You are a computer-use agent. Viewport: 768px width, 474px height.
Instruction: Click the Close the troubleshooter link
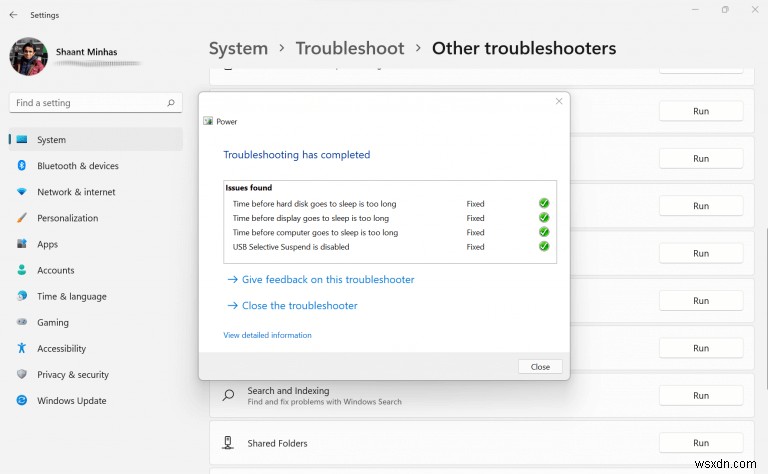(299, 306)
